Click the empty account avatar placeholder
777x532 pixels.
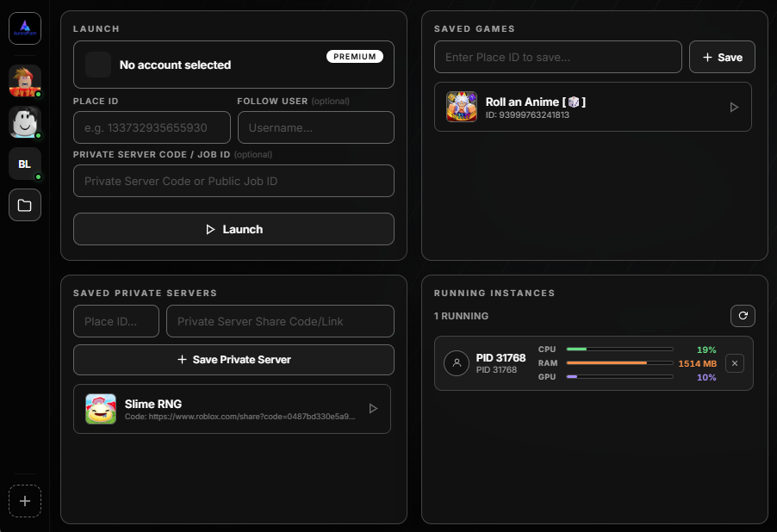pyautogui.click(x=98, y=65)
